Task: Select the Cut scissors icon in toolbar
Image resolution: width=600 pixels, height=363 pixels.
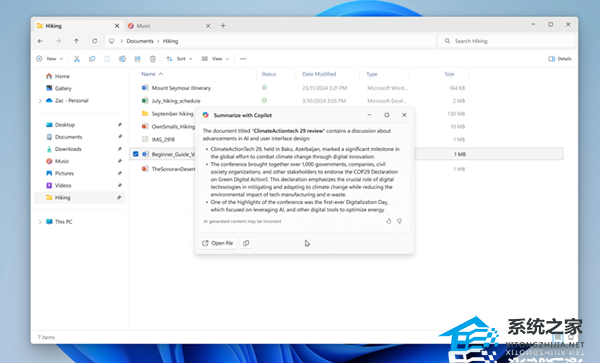Action: [x=77, y=59]
